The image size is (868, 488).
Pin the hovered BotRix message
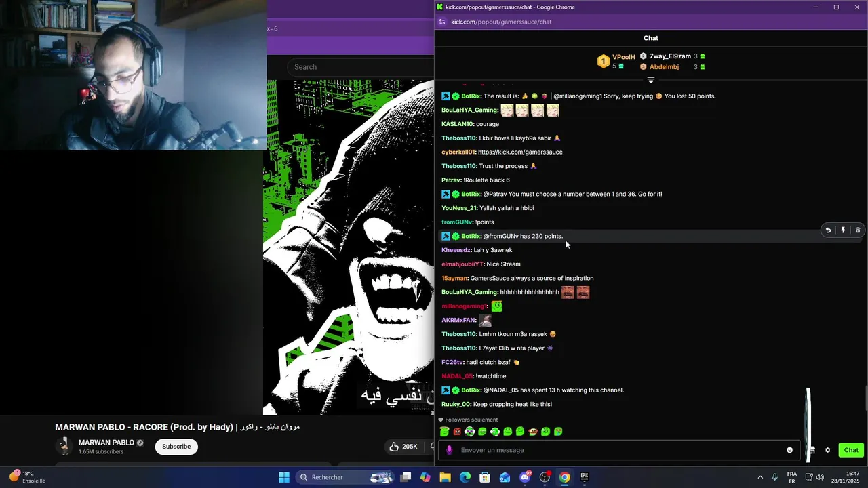(x=843, y=230)
